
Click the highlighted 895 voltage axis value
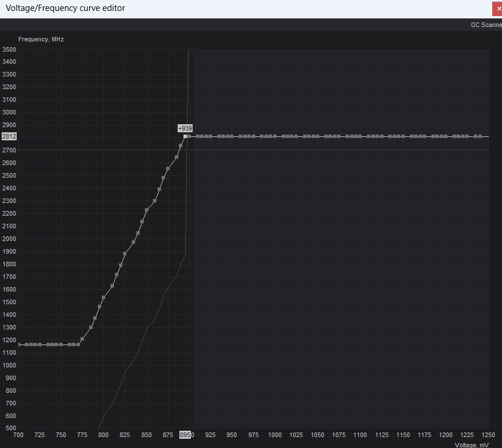point(185,435)
